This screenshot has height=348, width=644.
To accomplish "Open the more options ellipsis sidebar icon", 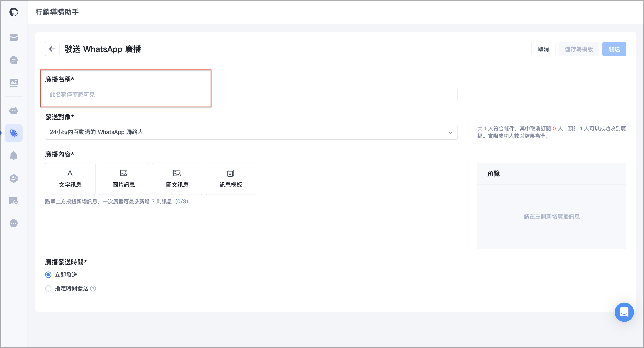I will coord(14,223).
